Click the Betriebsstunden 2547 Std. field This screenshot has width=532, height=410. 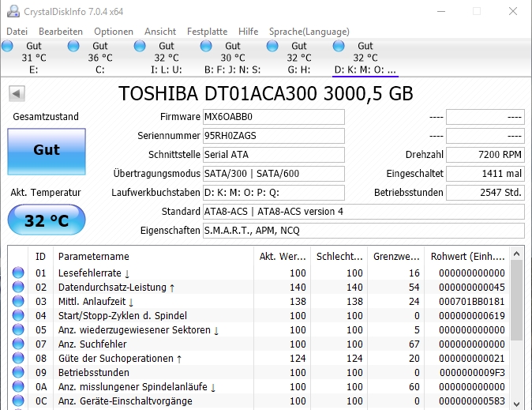pos(485,193)
